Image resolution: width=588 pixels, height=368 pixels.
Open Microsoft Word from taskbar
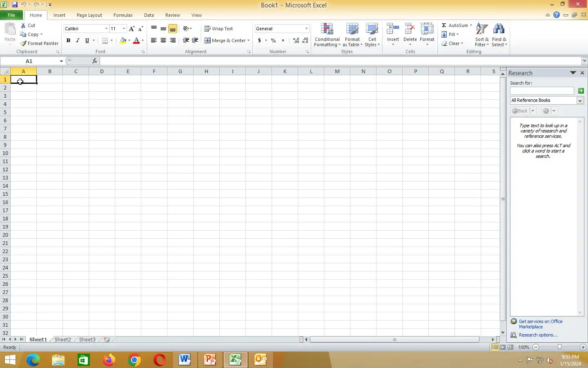click(x=185, y=360)
